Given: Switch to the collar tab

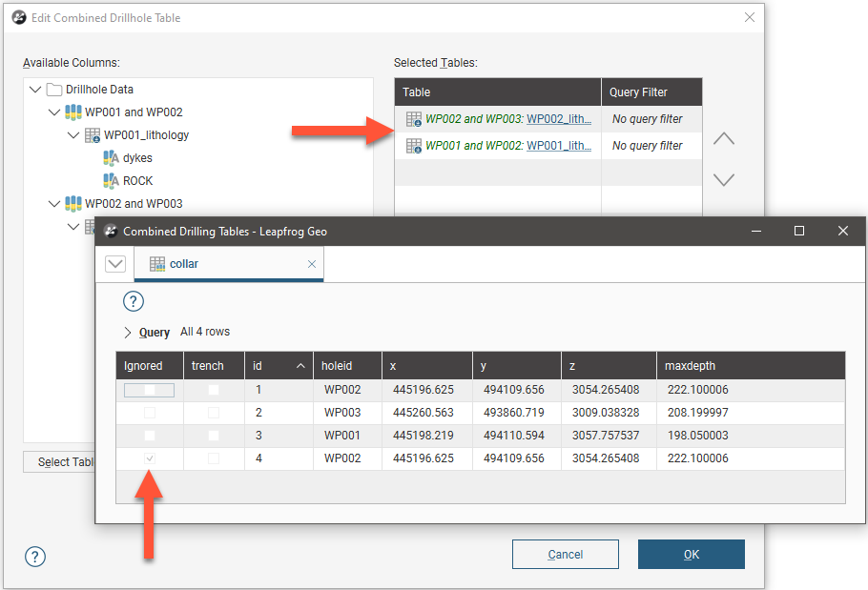Looking at the screenshot, I should (229, 264).
